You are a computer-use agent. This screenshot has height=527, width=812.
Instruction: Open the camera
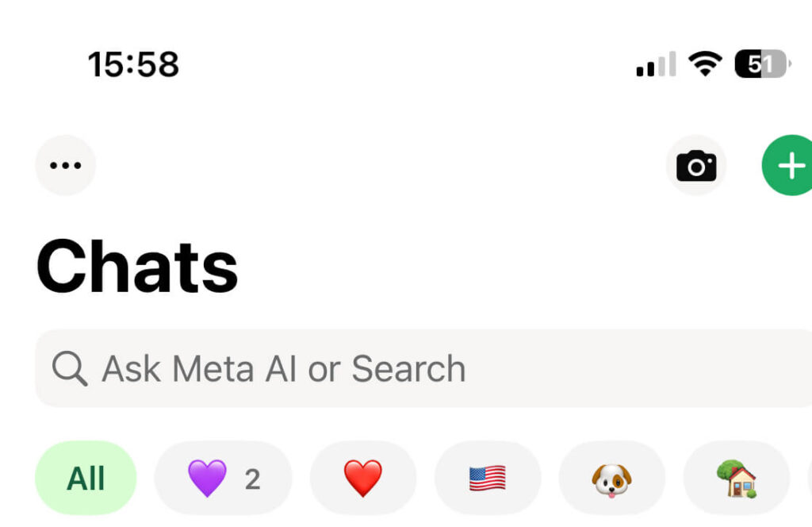pyautogui.click(x=696, y=165)
